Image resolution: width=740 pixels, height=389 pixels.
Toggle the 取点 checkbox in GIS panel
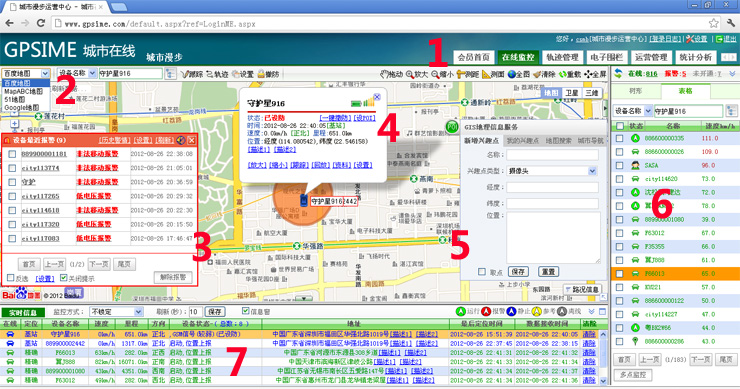(x=481, y=271)
